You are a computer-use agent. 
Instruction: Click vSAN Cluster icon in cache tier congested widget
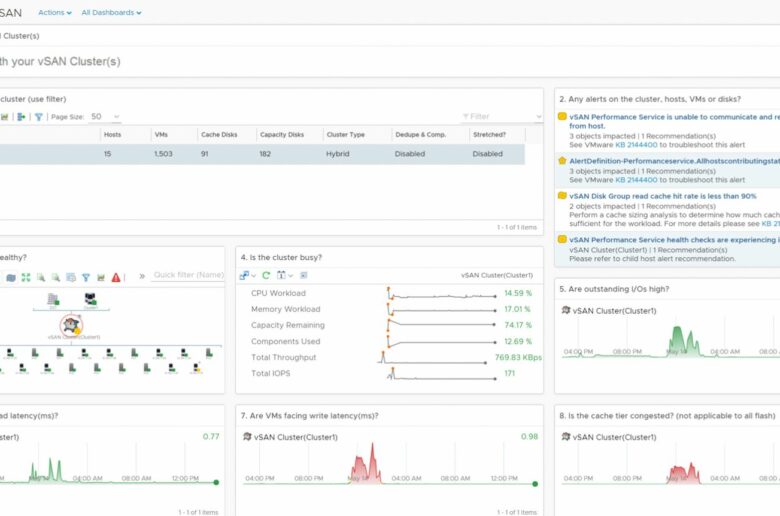tap(566, 436)
